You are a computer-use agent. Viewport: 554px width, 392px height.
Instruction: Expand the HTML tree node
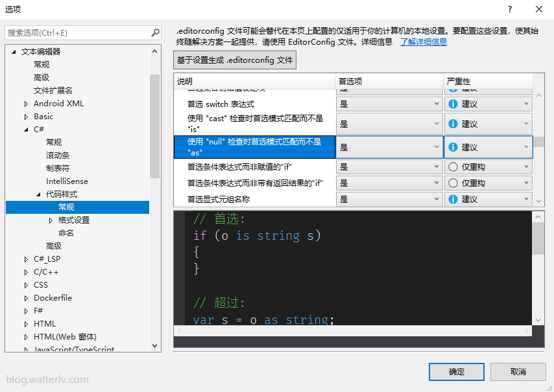[26, 324]
